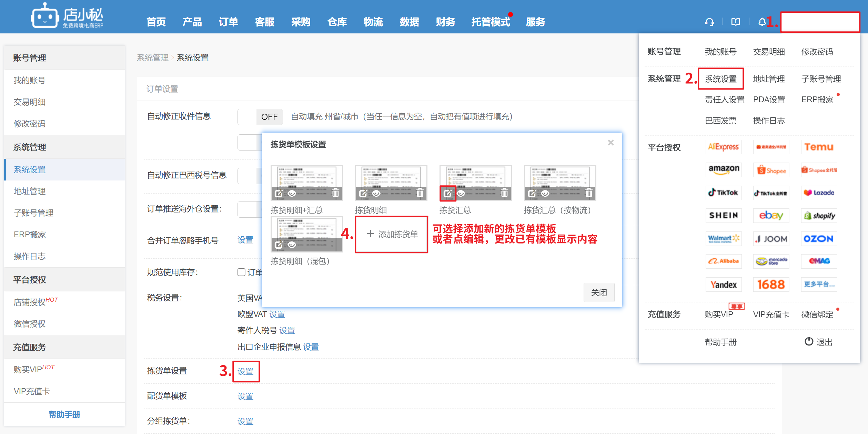Open the 订单 top navigation menu
The image size is (868, 434).
228,22
